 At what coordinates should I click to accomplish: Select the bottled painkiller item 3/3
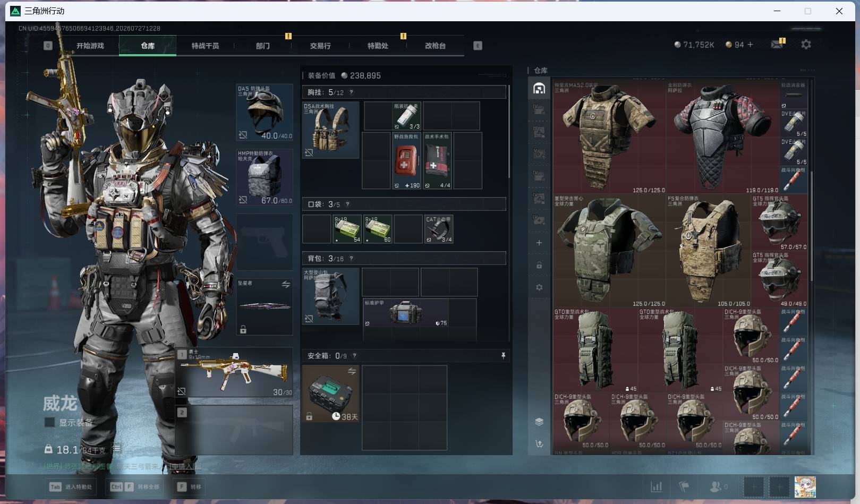pyautogui.click(x=406, y=116)
